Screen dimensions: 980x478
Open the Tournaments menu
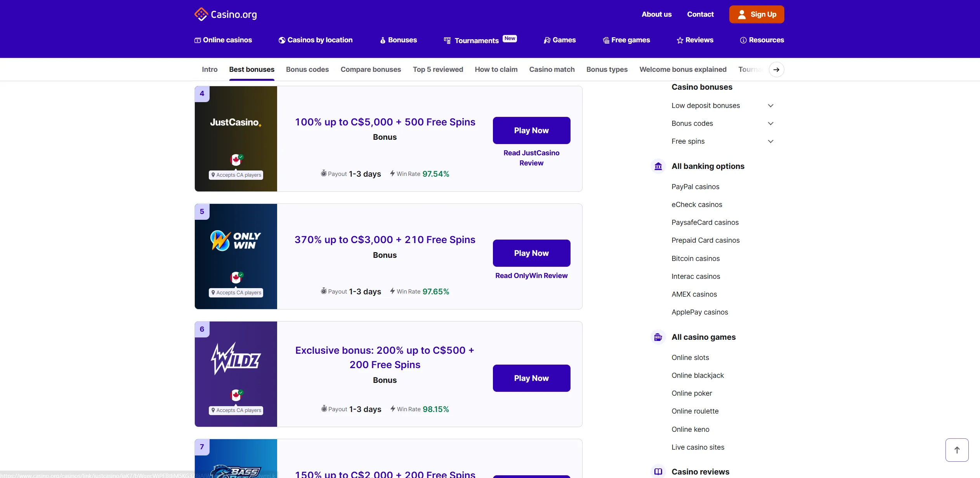click(480, 40)
